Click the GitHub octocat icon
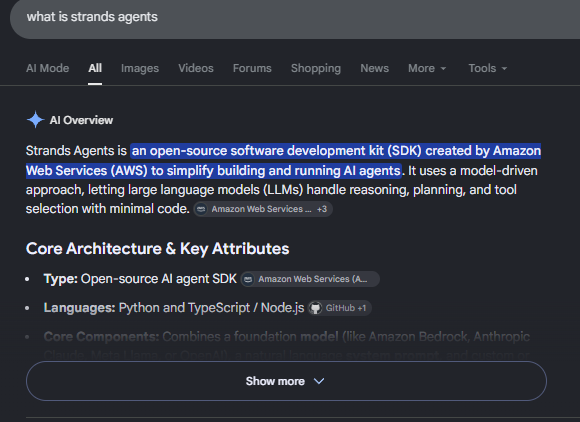 pyautogui.click(x=316, y=308)
